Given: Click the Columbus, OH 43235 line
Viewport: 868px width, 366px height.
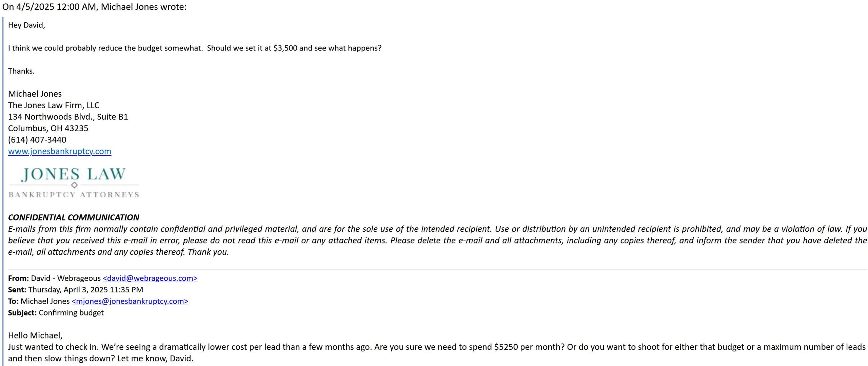Looking at the screenshot, I should pyautogui.click(x=48, y=129).
